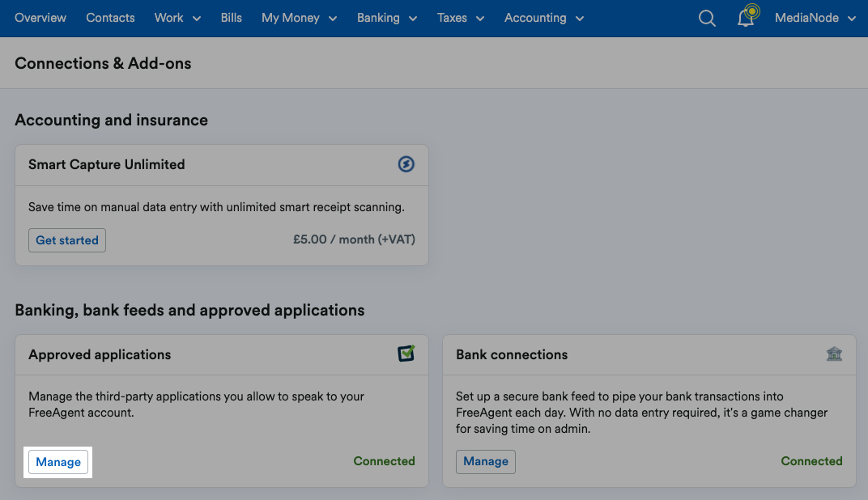
Task: Click the Approved applications checklist icon
Action: (x=406, y=354)
